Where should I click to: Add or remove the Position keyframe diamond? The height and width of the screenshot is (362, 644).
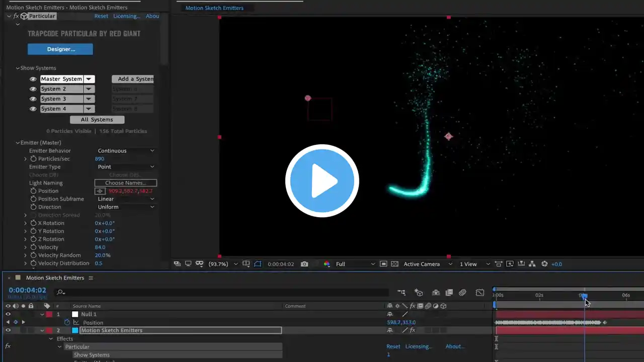coord(16,322)
